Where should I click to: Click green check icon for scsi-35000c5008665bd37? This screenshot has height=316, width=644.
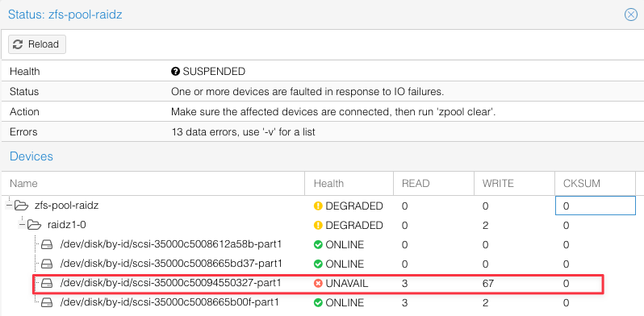[x=318, y=264]
